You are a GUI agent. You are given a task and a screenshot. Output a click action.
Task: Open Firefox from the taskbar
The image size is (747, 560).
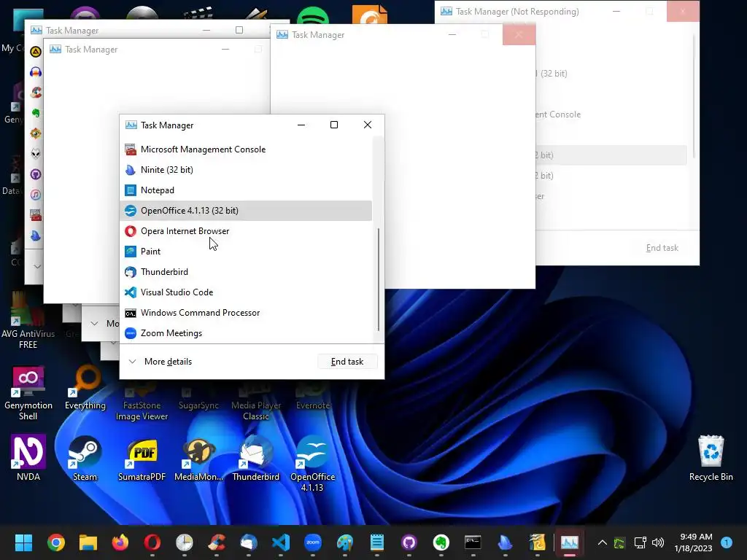(x=120, y=542)
